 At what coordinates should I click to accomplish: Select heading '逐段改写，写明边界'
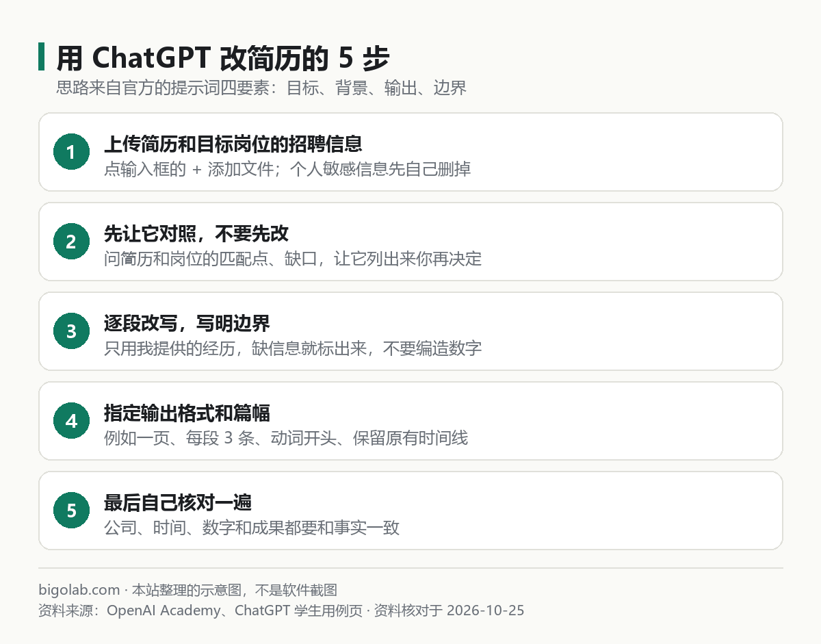pos(187,324)
